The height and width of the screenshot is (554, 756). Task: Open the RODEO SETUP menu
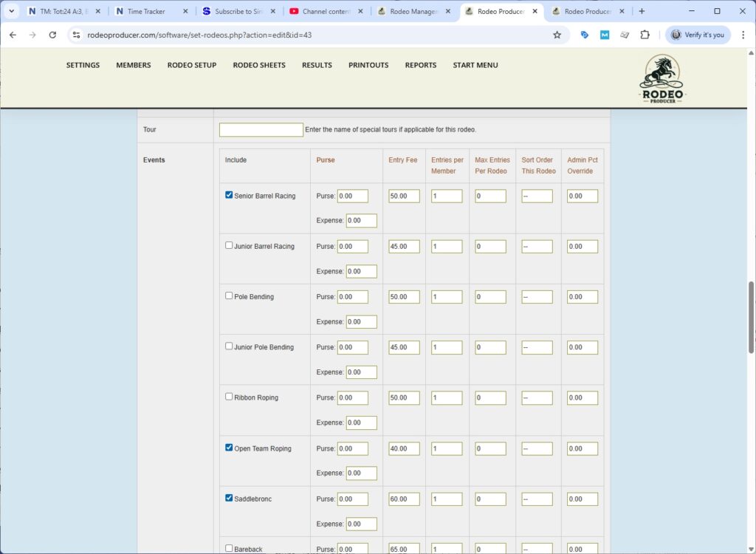click(x=192, y=65)
